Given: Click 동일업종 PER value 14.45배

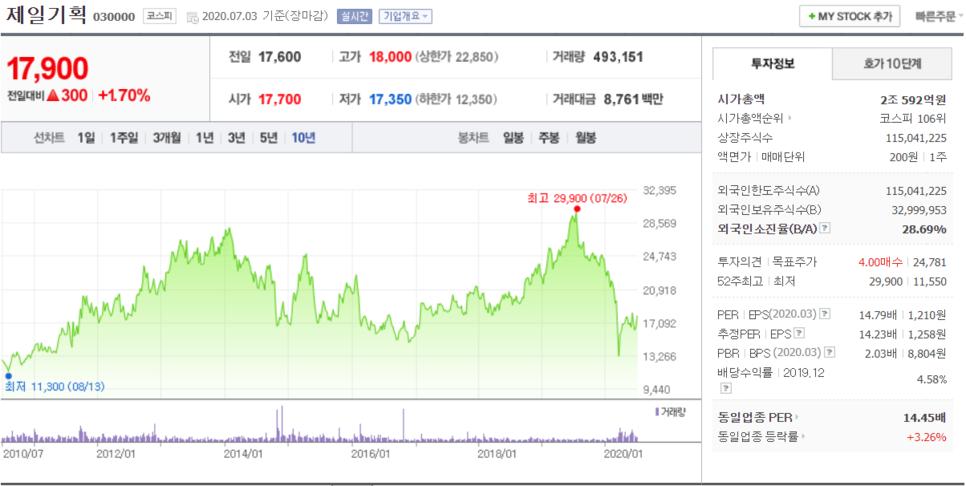Looking at the screenshot, I should coord(925,418).
